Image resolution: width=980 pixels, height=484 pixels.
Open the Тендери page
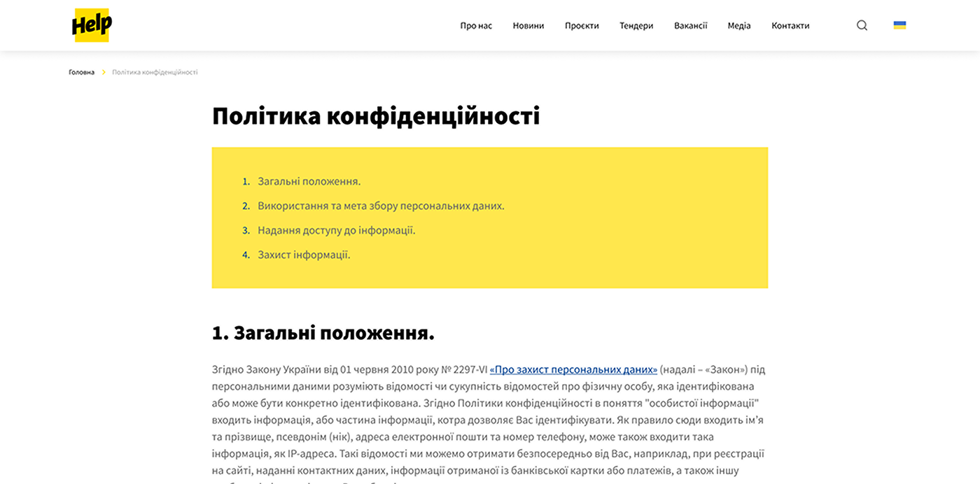(636, 26)
